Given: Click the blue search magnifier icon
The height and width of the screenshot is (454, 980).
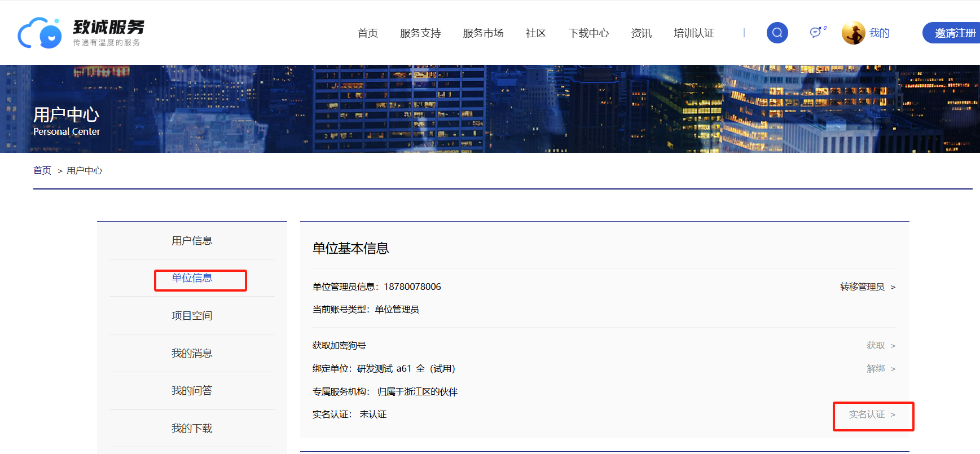Looking at the screenshot, I should 777,33.
